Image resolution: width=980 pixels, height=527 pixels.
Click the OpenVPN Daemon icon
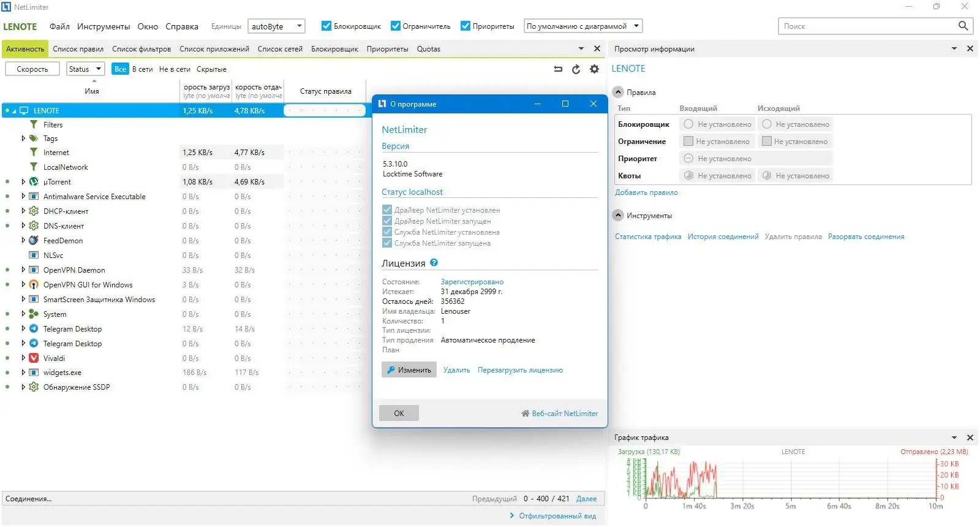pos(34,270)
